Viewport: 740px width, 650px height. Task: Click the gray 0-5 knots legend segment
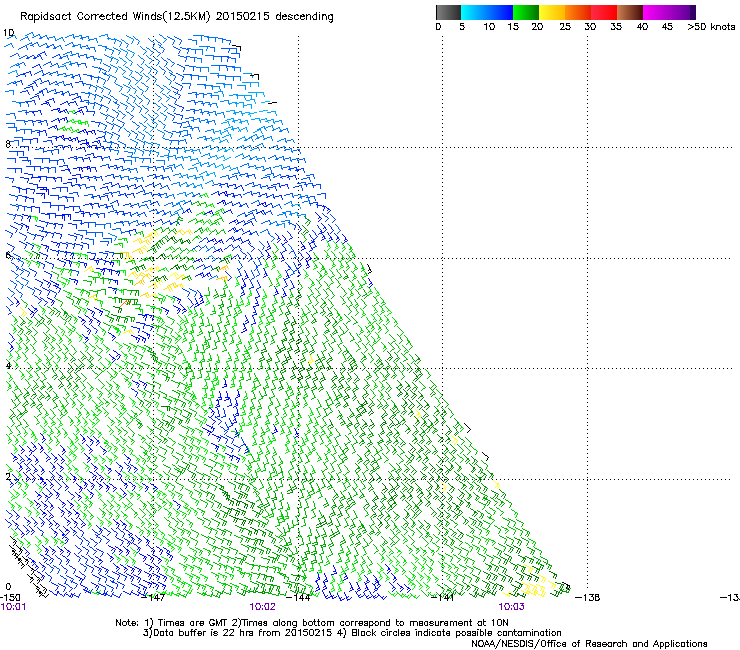point(448,12)
